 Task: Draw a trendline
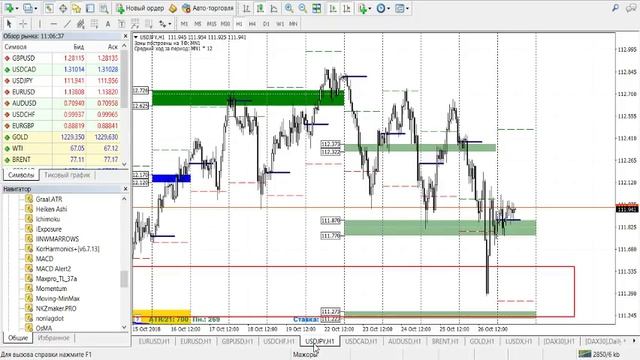click(x=67, y=24)
